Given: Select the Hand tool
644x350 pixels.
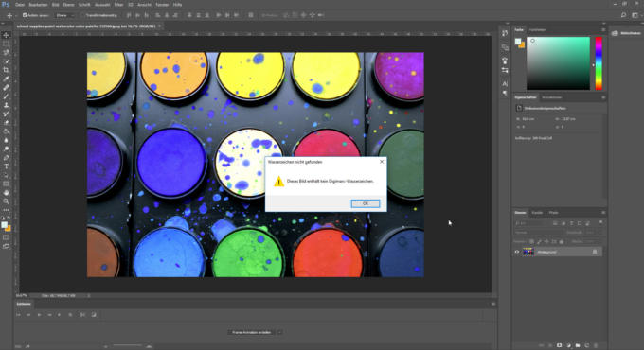Looking at the screenshot, I should coord(7,192).
